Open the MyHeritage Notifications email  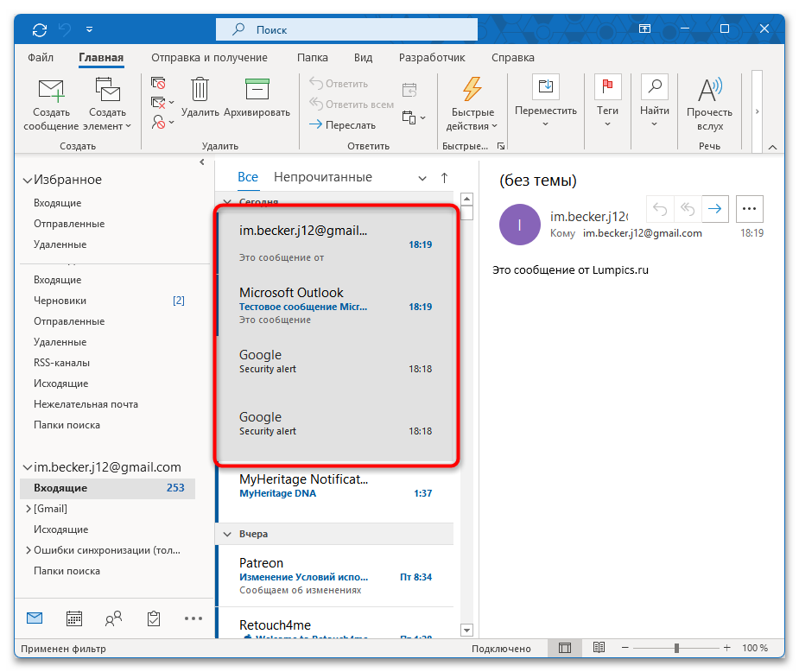point(335,492)
